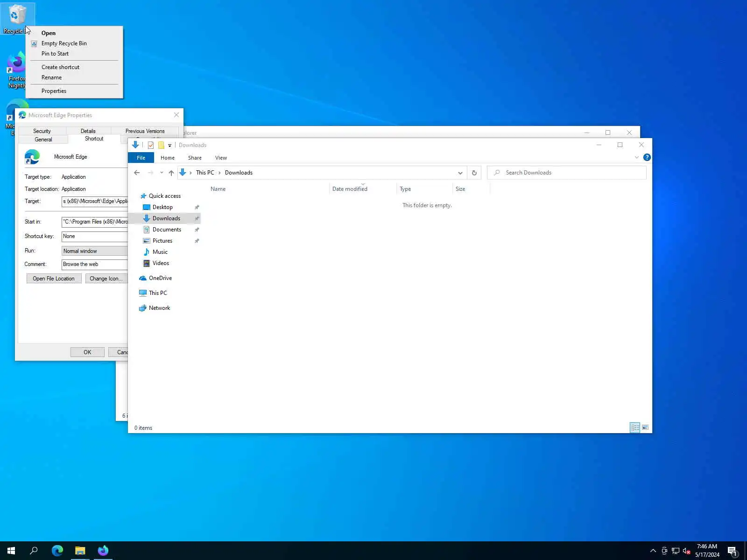Open the Run combo box in Properties

click(95, 251)
